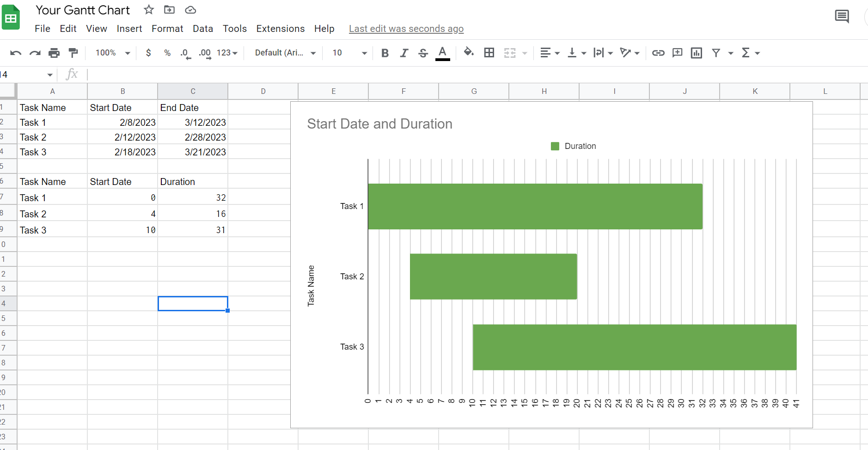Select the cell containing 32
This screenshot has height=450, width=868.
(x=193, y=197)
